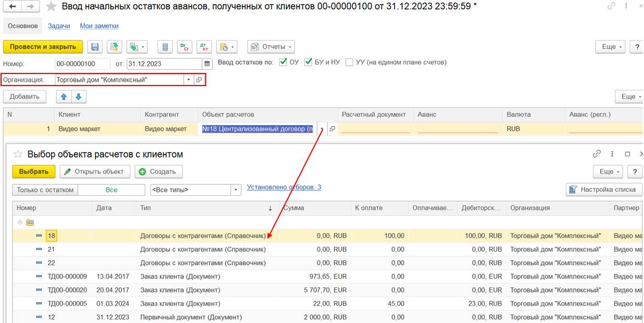The height and width of the screenshot is (323, 644).
Task: Open the three-dot menu in selection window header
Action: click(x=612, y=154)
